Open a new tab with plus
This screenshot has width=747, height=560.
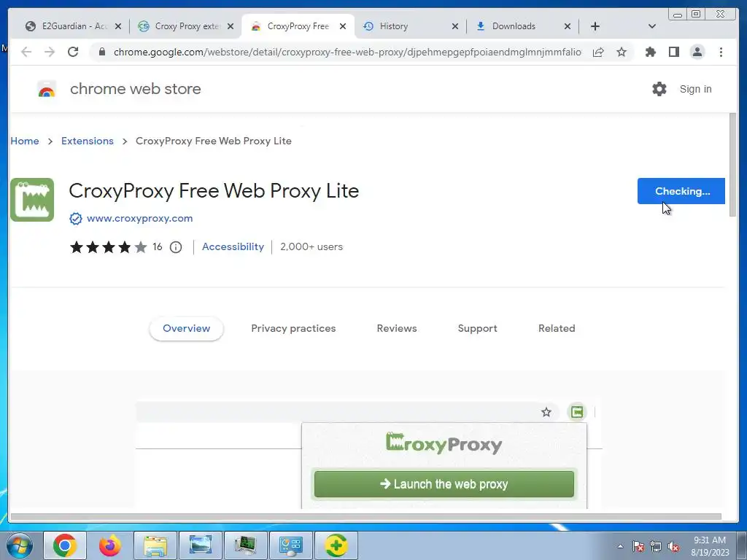[x=595, y=26]
